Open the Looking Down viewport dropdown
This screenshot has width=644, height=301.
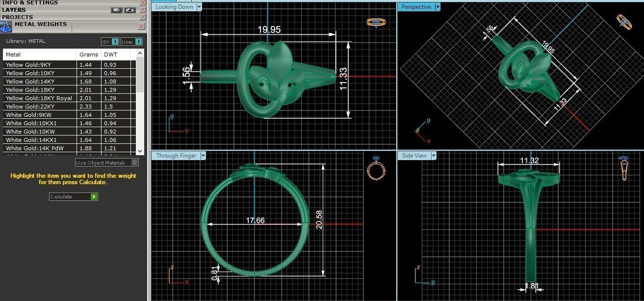199,7
